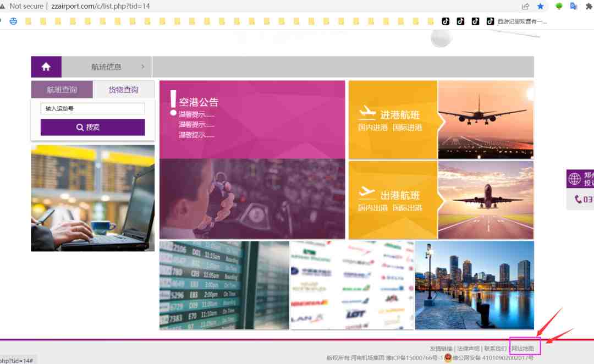
Task: Click the flight departure board thumbnail
Action: coord(224,285)
